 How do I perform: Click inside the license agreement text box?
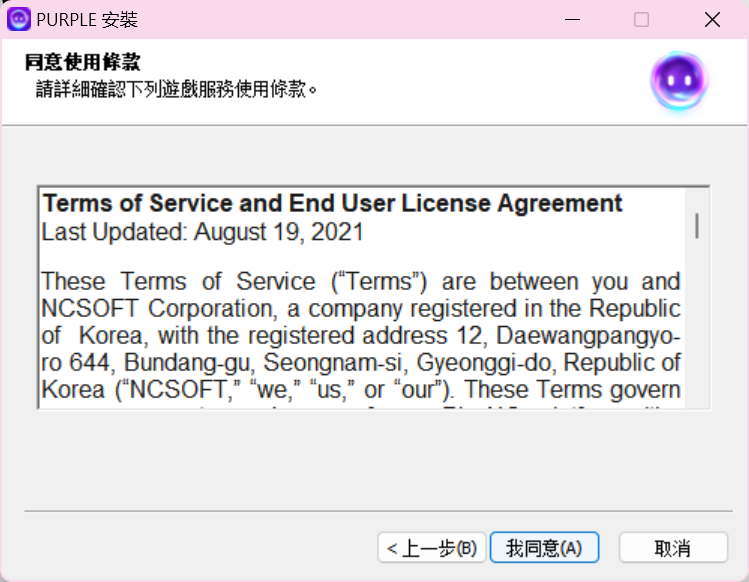click(x=374, y=297)
